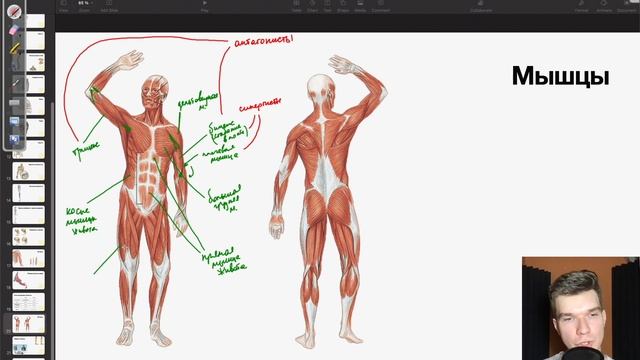Select slide 13 thumbnail with seated figure

[28, 171]
